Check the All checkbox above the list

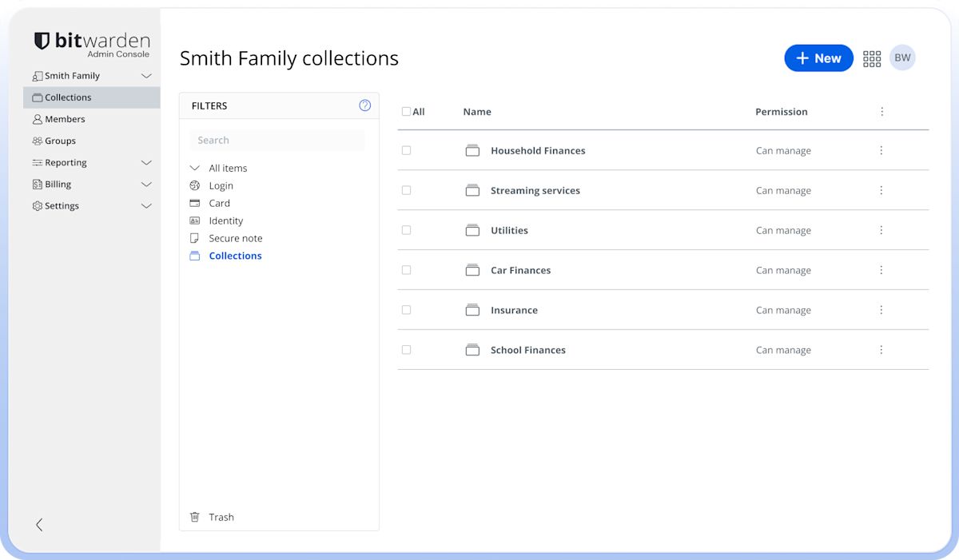[x=406, y=111]
